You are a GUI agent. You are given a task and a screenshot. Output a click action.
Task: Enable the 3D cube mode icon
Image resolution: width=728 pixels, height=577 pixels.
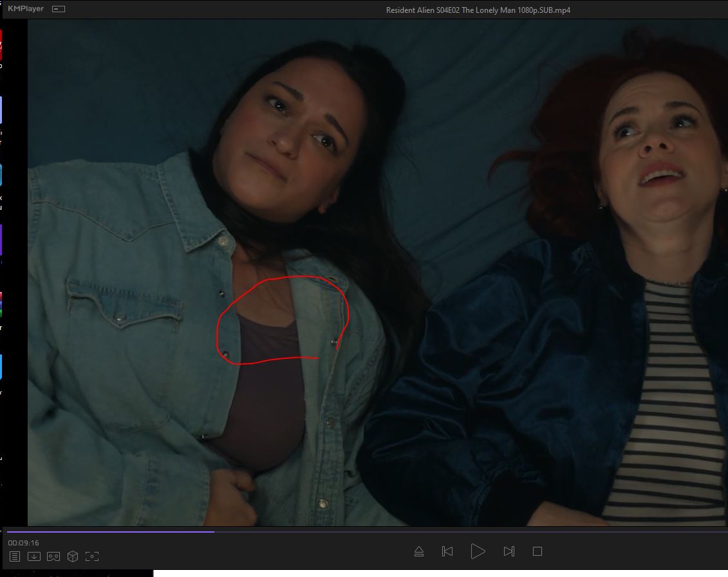click(x=73, y=556)
